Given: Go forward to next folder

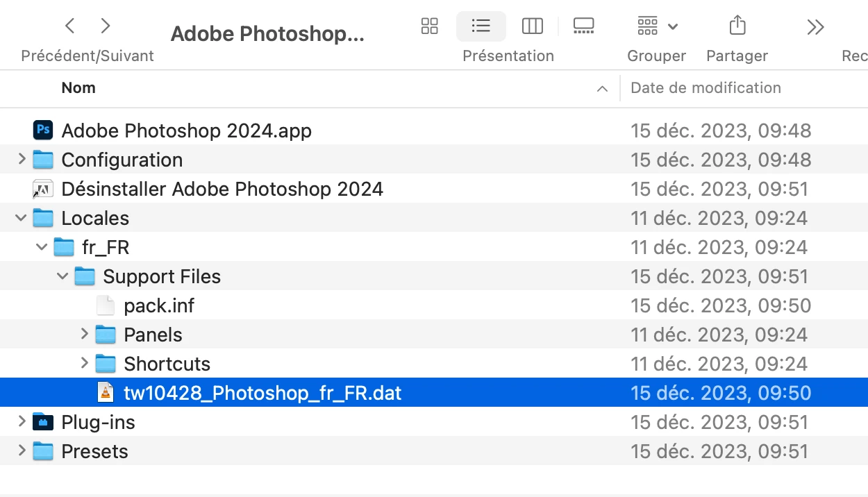Looking at the screenshot, I should point(106,26).
